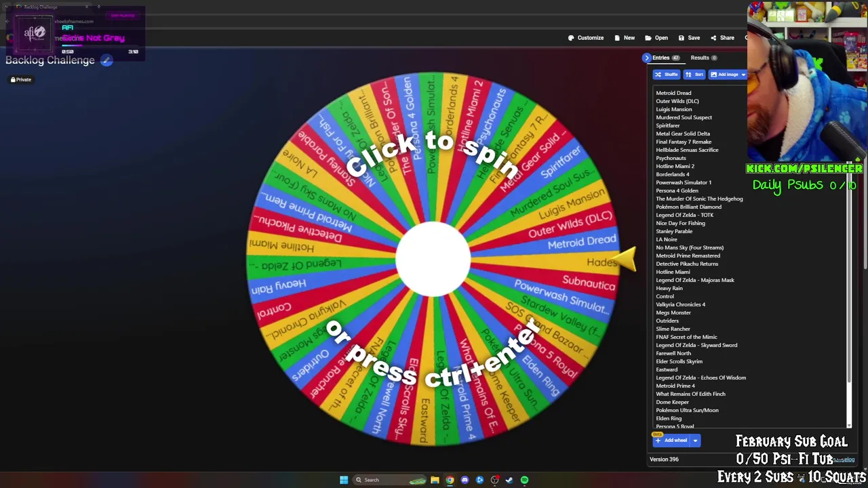Viewport: 868px width, 488px height.
Task: Select the Luigis Mansion entry line
Action: [x=674, y=110]
